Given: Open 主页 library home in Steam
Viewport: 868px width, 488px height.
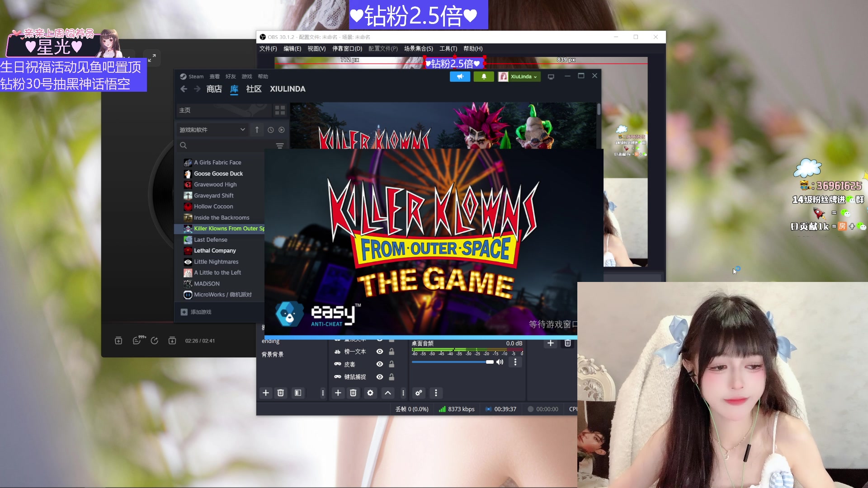Looking at the screenshot, I should (224, 110).
